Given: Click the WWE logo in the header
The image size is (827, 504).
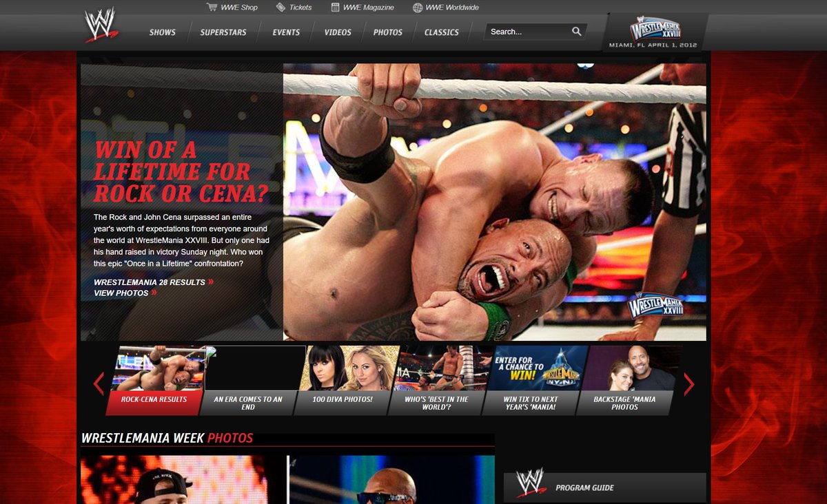Looking at the screenshot, I should point(101,25).
